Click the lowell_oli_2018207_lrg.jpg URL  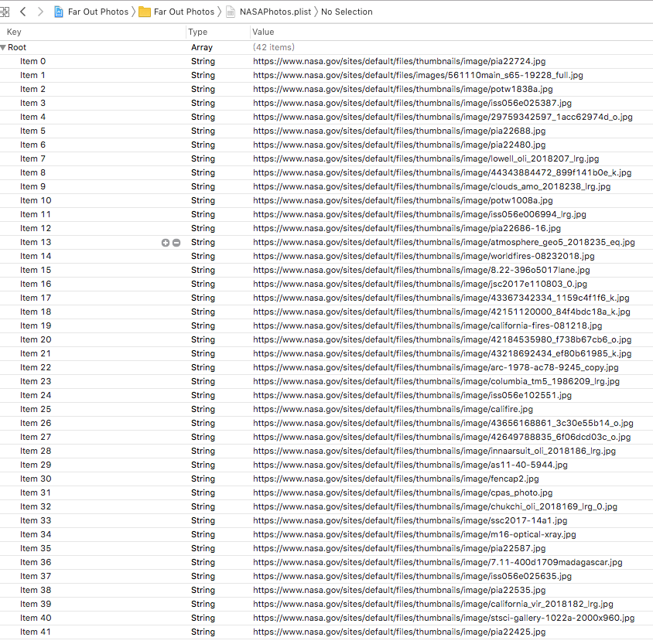pos(426,159)
